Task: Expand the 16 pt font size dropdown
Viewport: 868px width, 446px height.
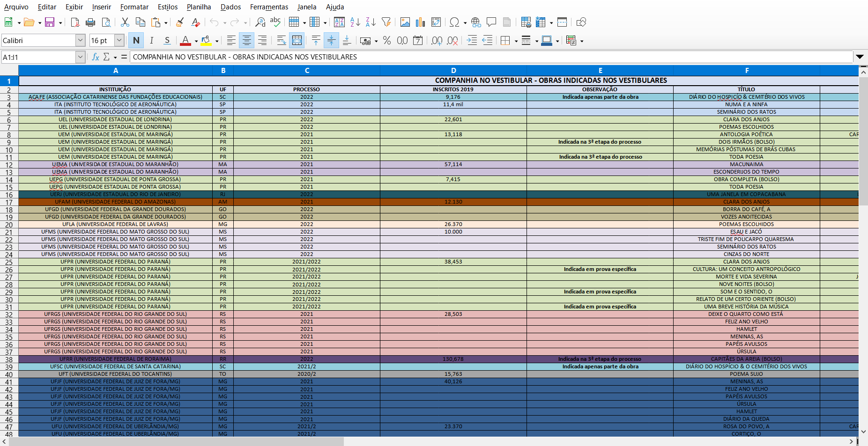Action: point(119,41)
